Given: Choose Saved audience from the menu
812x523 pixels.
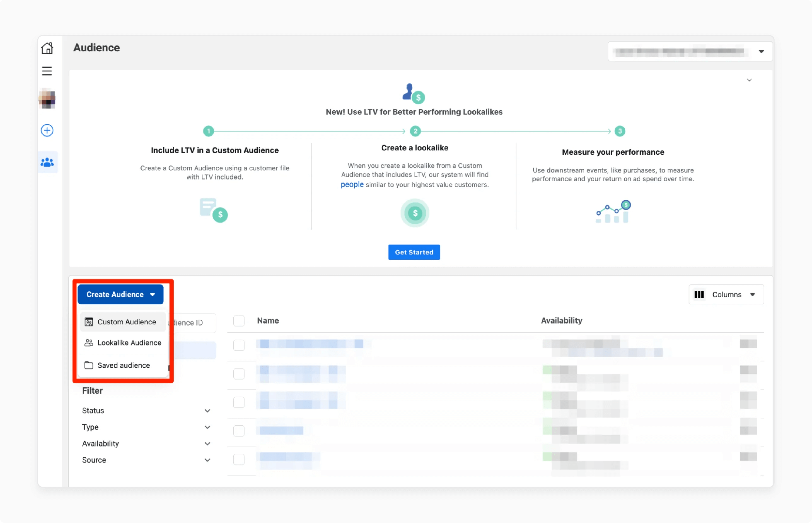Looking at the screenshot, I should (123, 365).
